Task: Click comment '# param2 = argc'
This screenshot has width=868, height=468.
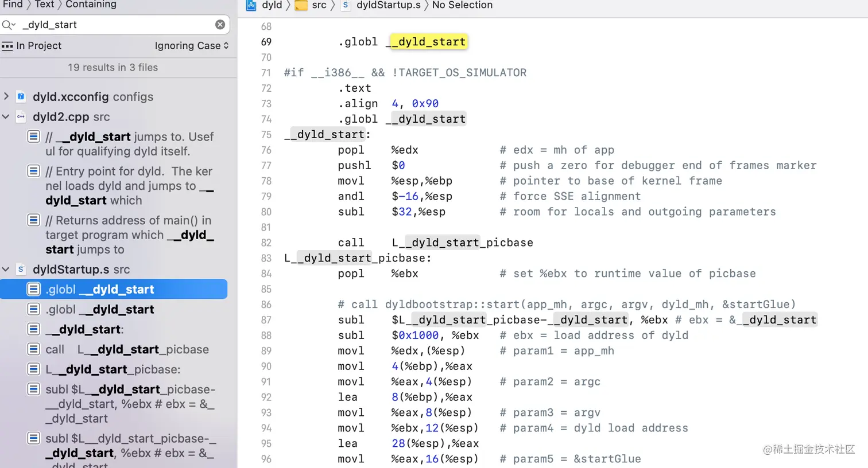Action: tap(550, 382)
